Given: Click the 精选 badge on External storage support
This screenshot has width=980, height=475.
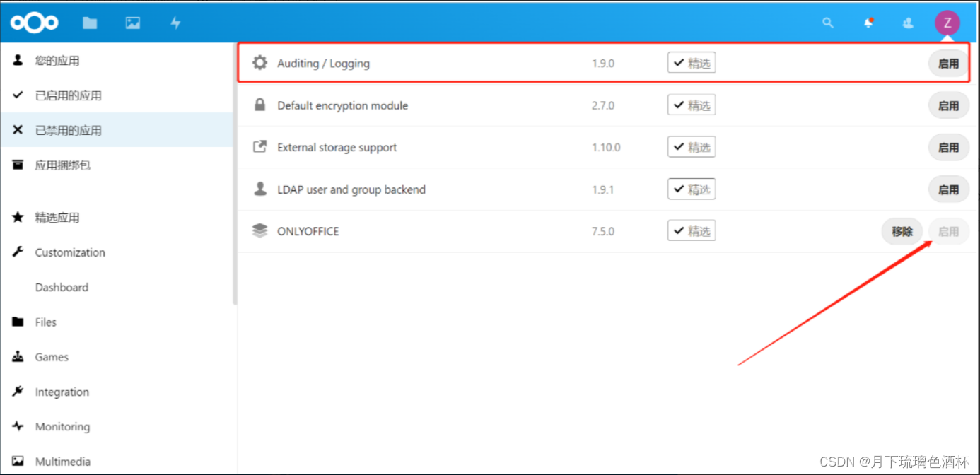Looking at the screenshot, I should click(691, 146).
